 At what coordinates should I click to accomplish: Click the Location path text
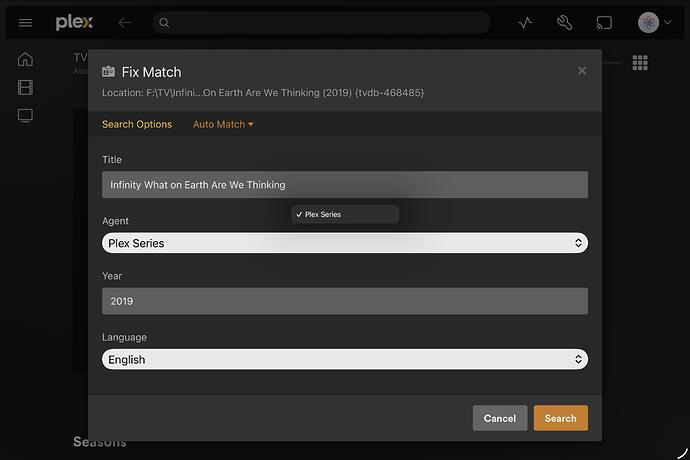[263, 92]
